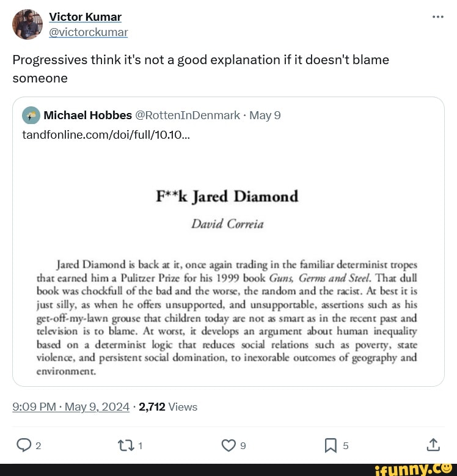Click the David Correia author name in image
Screen dimensions: 457x476
click(227, 224)
